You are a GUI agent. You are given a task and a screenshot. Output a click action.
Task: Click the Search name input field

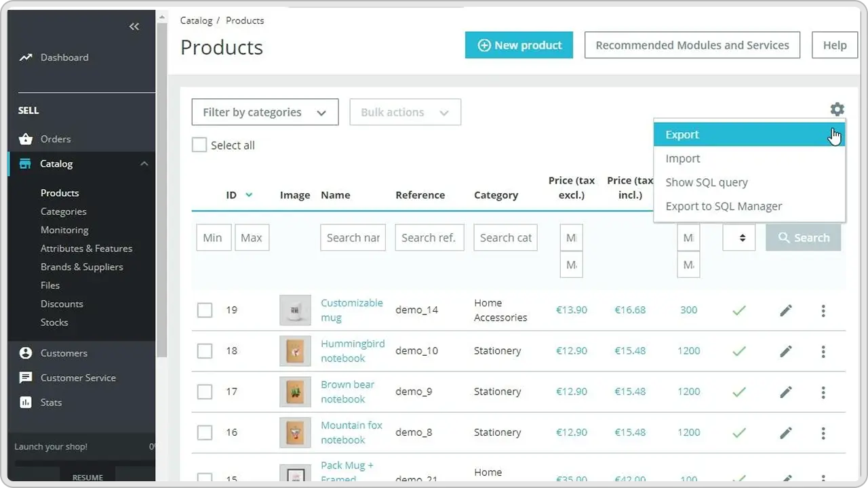tap(353, 238)
